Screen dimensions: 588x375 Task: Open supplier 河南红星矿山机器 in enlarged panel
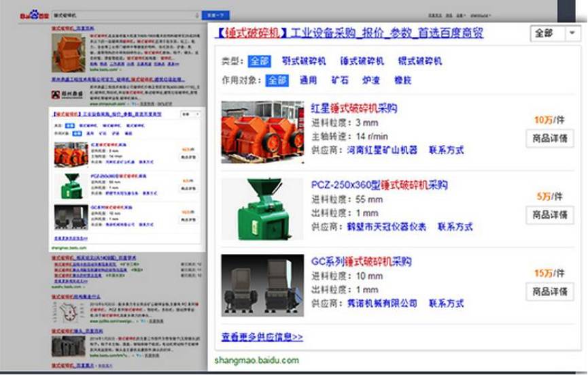tap(382, 150)
